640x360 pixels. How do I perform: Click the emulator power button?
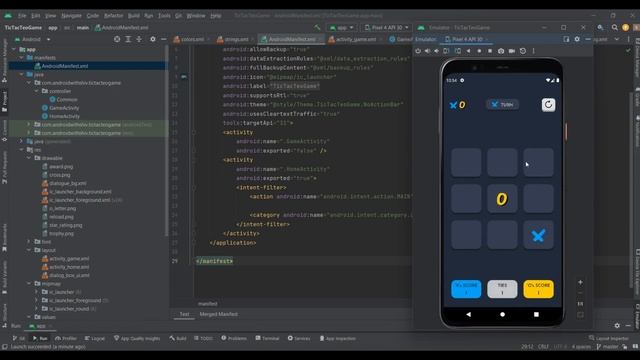click(418, 51)
